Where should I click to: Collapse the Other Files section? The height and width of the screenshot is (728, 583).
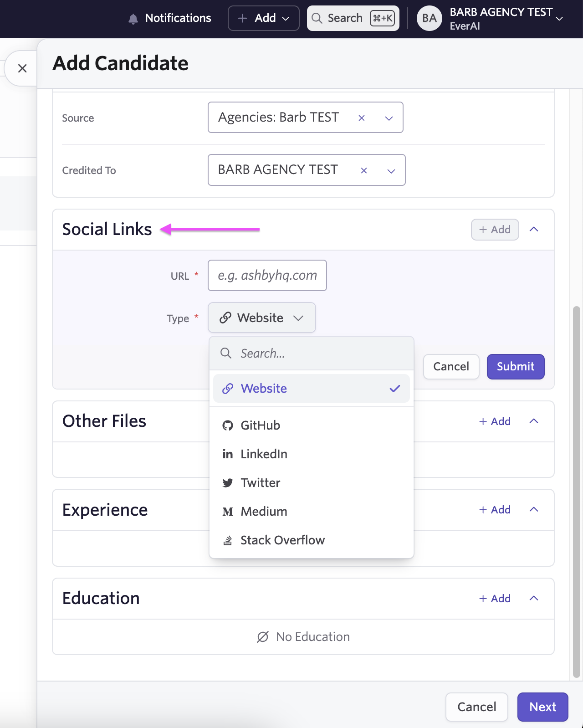(534, 421)
